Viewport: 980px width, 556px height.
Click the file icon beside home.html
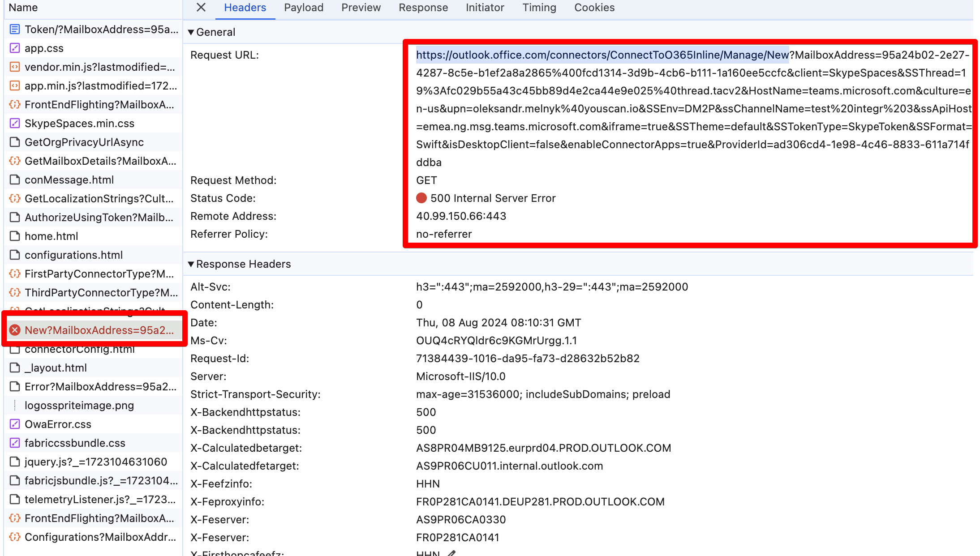[15, 236]
